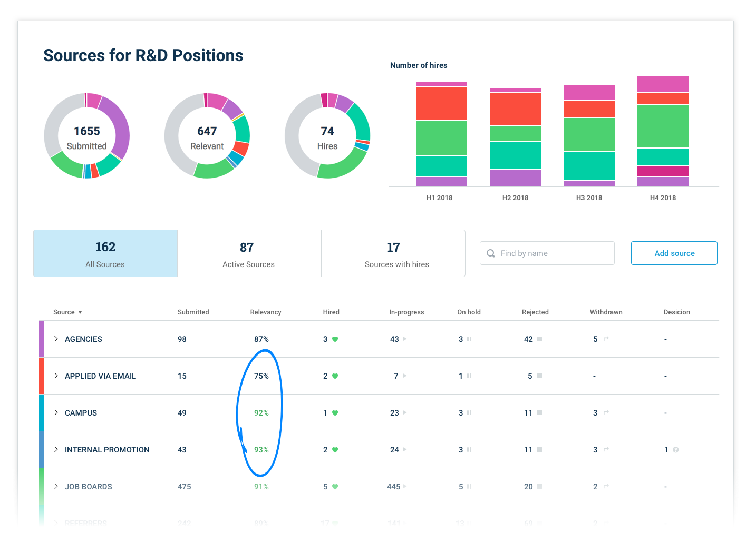Click the red segment of the H1 2018 bar
This screenshot has height=542, width=756.
tap(441, 103)
